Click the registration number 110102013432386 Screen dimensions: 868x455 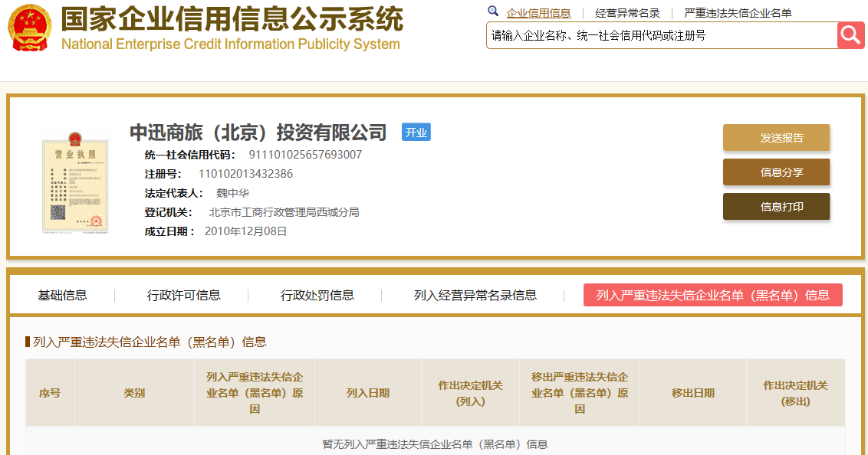245,174
